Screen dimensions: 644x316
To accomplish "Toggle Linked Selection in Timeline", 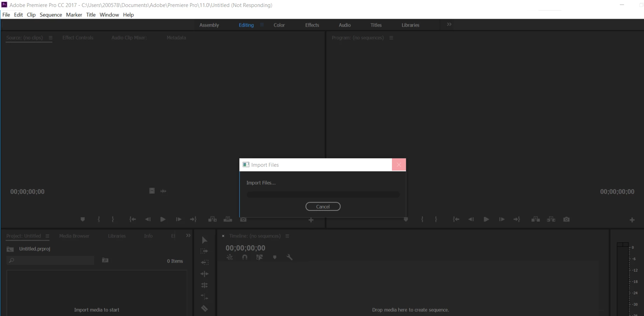I will point(259,257).
